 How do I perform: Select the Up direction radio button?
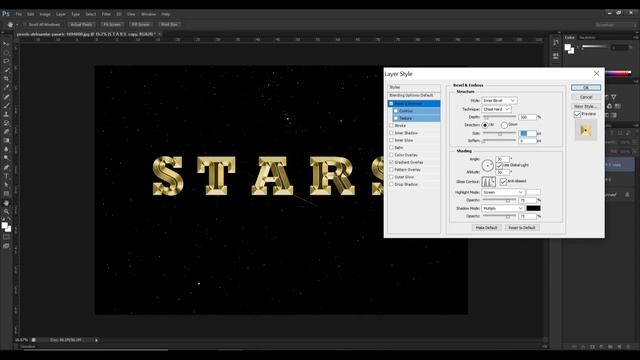tap(485, 125)
